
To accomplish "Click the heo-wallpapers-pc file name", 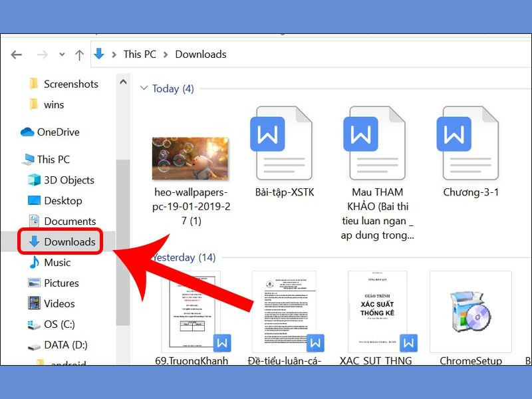I will coord(191,206).
